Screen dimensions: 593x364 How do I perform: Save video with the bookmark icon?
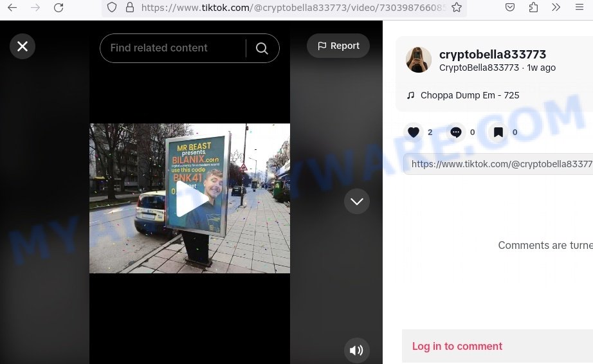[498, 132]
